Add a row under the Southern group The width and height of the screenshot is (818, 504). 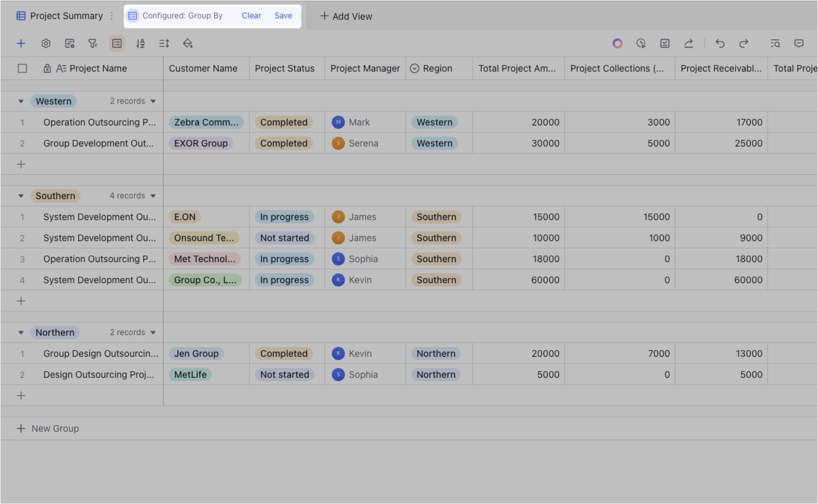[x=21, y=301]
